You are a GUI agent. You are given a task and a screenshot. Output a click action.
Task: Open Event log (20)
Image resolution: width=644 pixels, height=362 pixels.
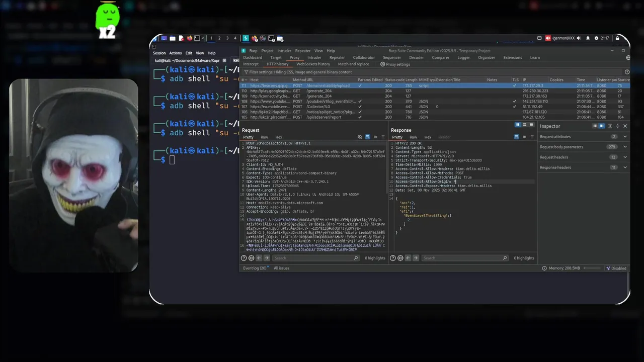point(255,268)
